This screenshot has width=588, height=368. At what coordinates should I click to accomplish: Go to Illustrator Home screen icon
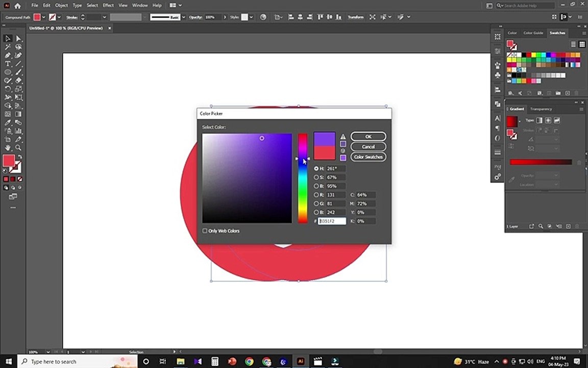pyautogui.click(x=17, y=6)
